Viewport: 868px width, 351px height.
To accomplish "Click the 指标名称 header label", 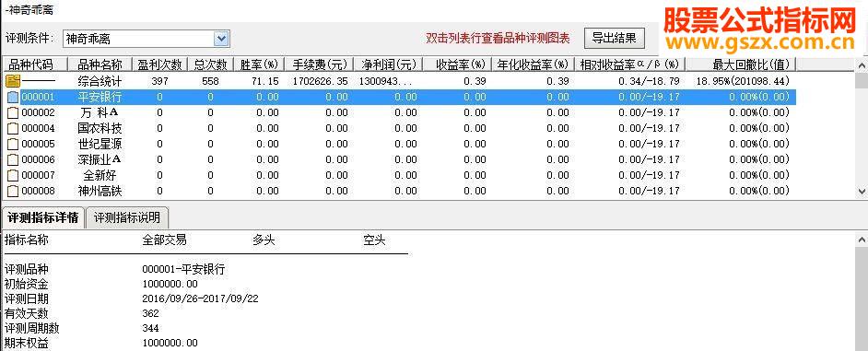I will coord(27,240).
